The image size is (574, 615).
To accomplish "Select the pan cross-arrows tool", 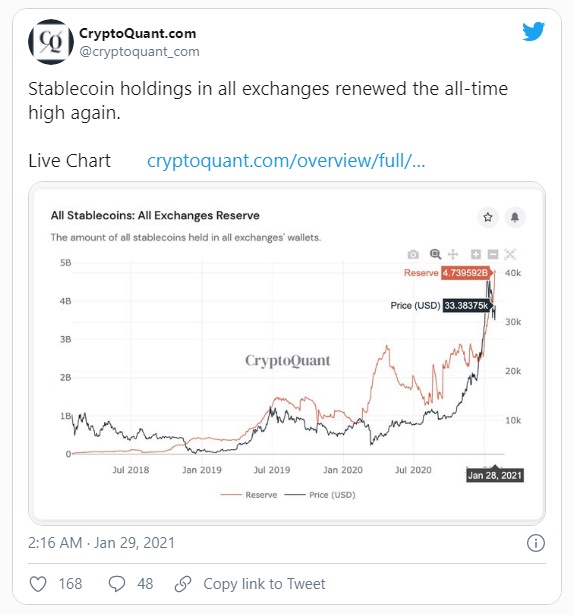I will [x=453, y=254].
